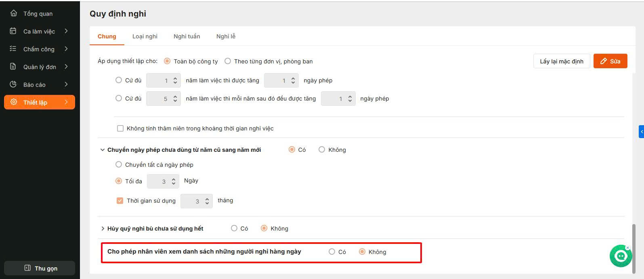Expand Thiết lập submenu chevron
The height and width of the screenshot is (279, 644).
[x=66, y=102]
